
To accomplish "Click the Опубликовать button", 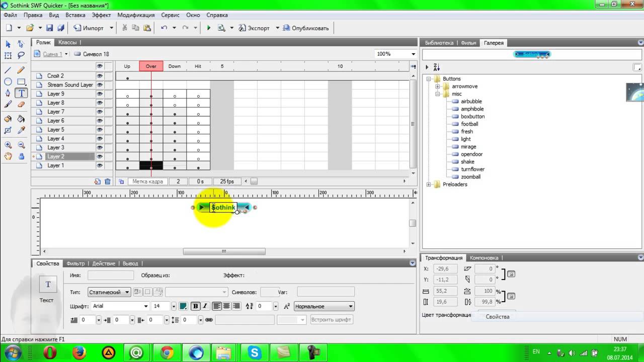I will point(306,28).
